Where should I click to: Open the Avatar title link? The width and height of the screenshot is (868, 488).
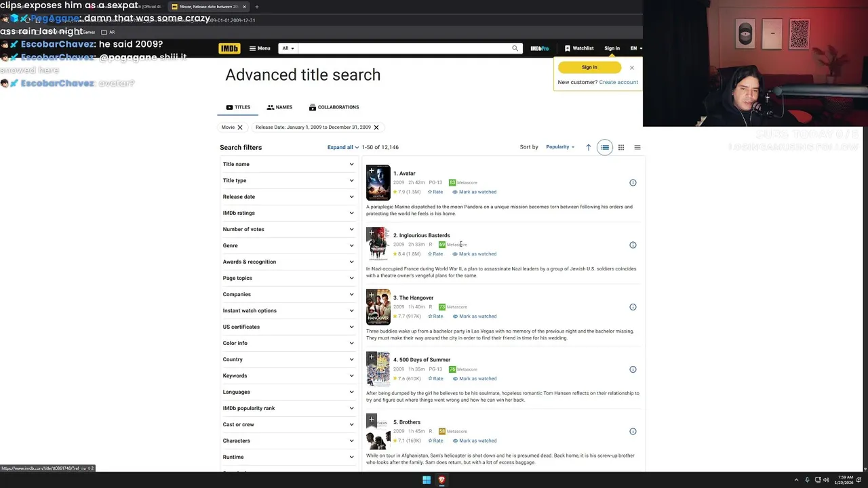tap(404, 174)
